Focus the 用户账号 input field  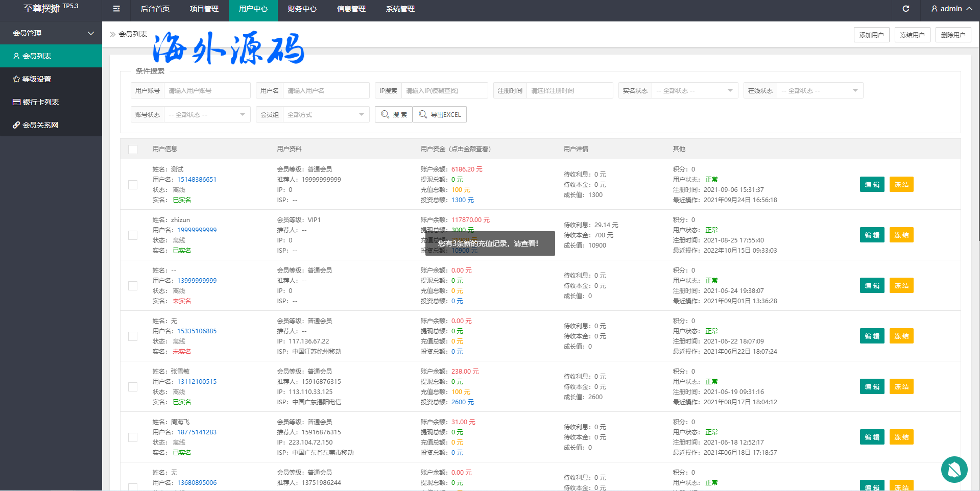point(207,90)
